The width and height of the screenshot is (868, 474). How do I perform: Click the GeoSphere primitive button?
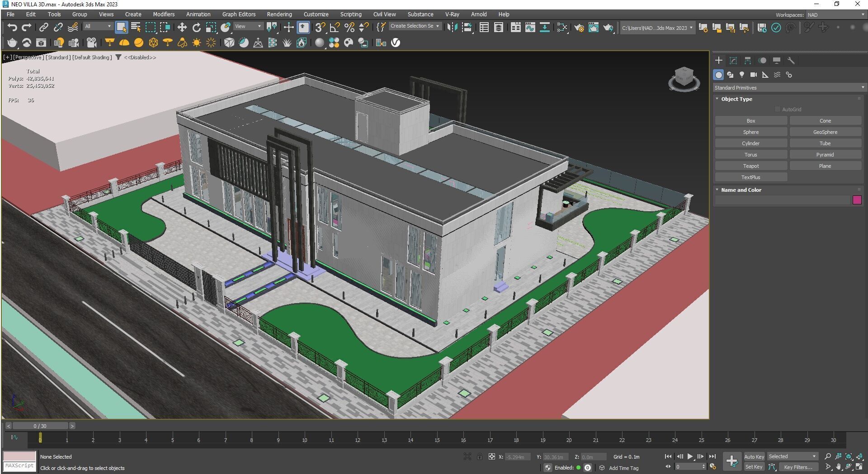(825, 132)
